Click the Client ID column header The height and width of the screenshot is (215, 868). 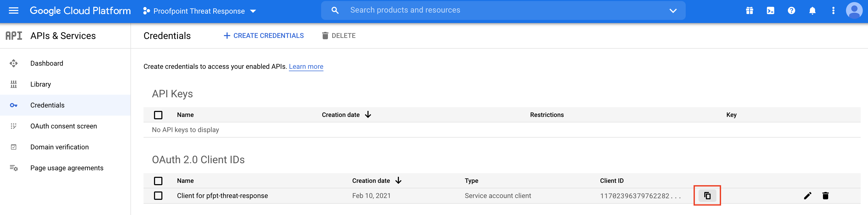[612, 181]
